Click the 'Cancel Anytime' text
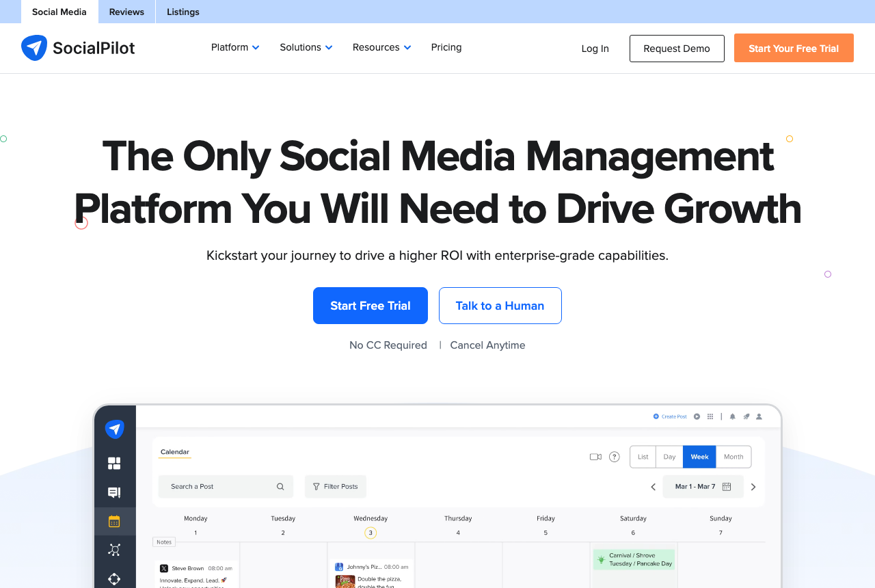The width and height of the screenshot is (875, 588). (x=488, y=345)
